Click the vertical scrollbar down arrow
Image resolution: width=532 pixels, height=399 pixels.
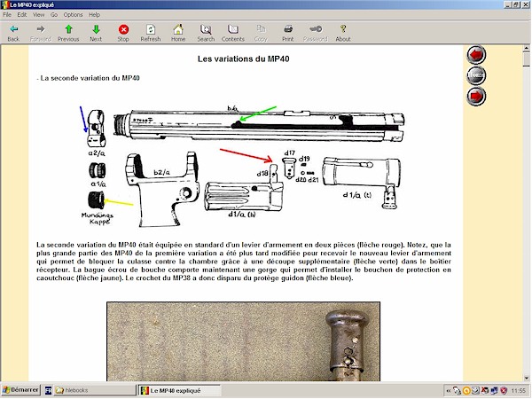pos(527,378)
